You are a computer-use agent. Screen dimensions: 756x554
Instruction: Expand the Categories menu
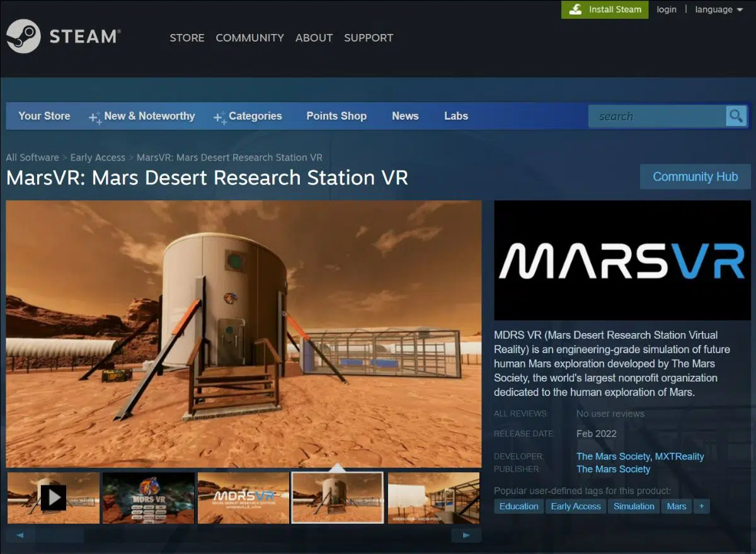pyautogui.click(x=255, y=116)
